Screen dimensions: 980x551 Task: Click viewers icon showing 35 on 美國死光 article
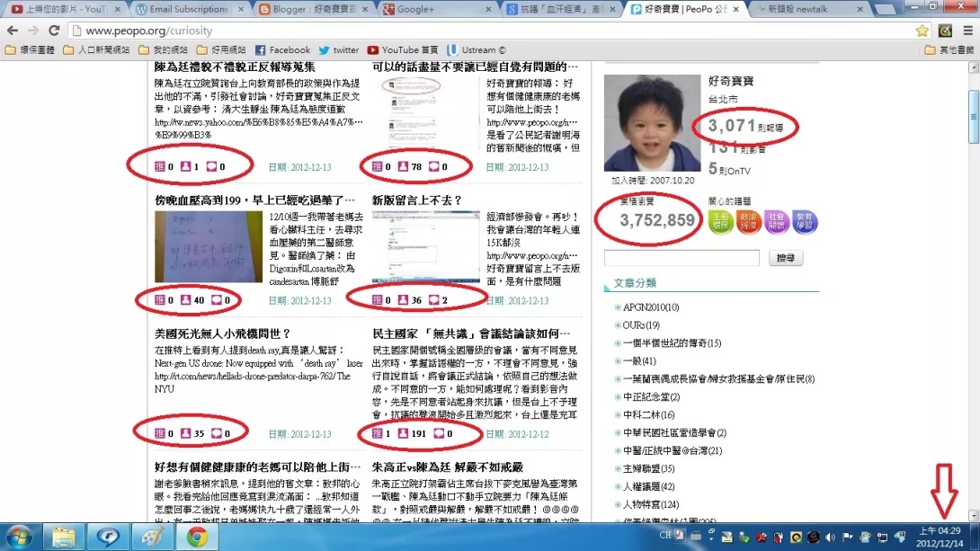pyautogui.click(x=185, y=433)
